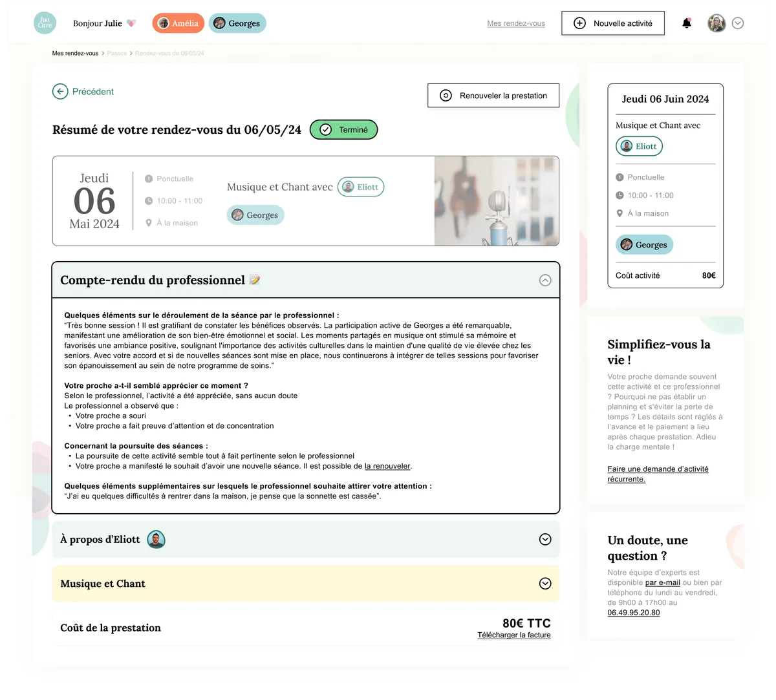Click the Terminé status badge
This screenshot has height=700, width=776.
tap(344, 130)
